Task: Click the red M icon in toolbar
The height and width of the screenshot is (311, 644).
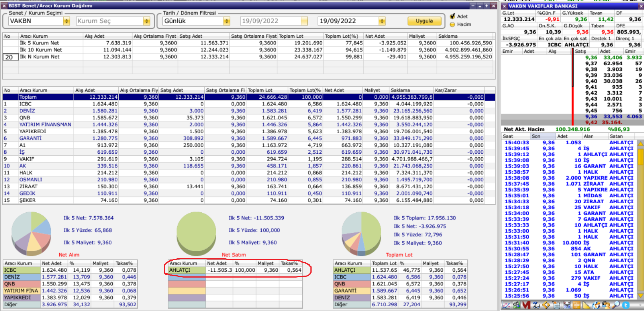Action: pos(527,305)
